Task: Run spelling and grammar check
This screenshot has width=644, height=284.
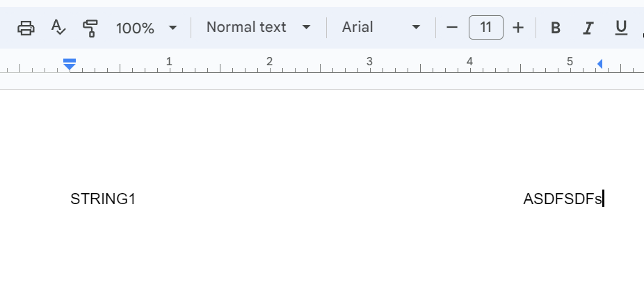Action: [59, 28]
